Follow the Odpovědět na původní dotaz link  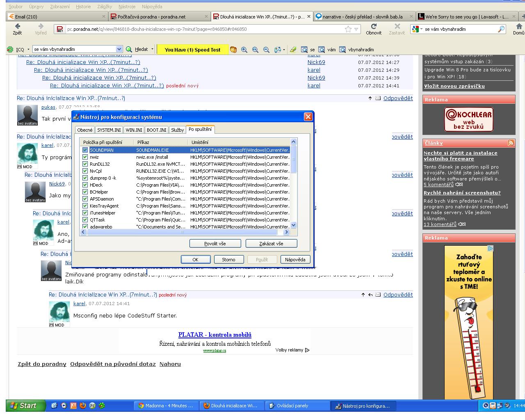pyautogui.click(x=113, y=364)
